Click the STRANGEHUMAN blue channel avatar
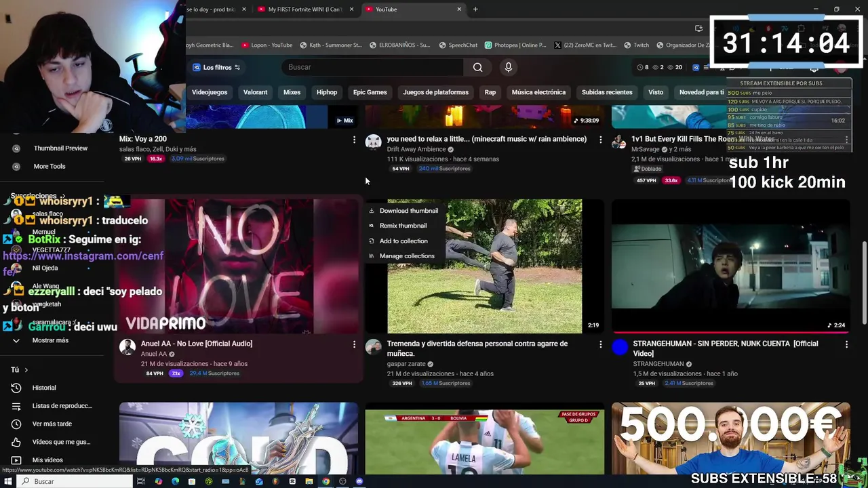The width and height of the screenshot is (868, 488). [x=620, y=347]
